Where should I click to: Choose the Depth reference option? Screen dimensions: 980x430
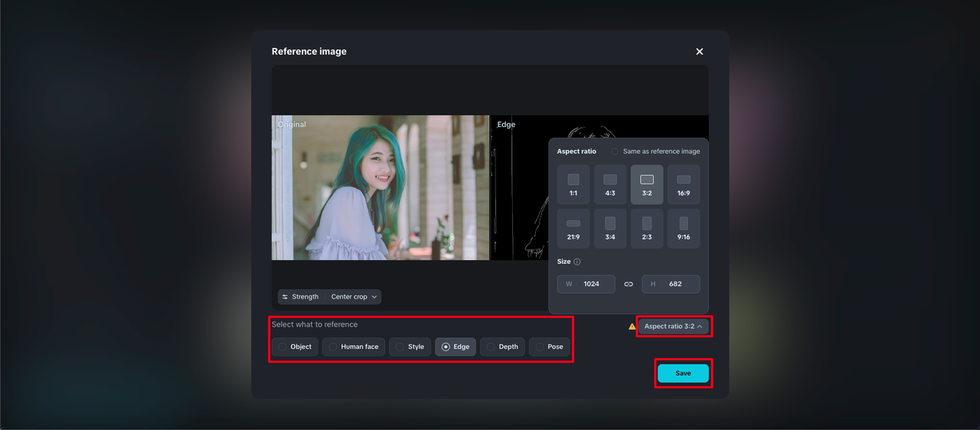tap(503, 347)
